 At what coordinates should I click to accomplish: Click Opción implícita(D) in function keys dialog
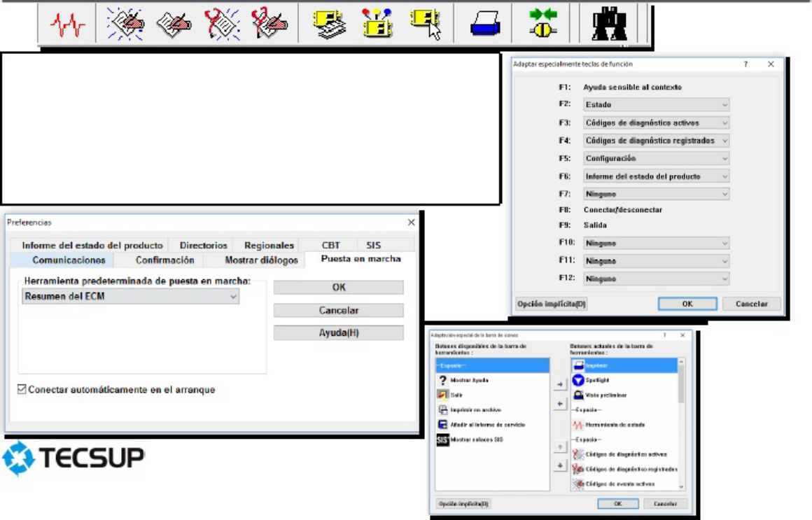pos(552,304)
